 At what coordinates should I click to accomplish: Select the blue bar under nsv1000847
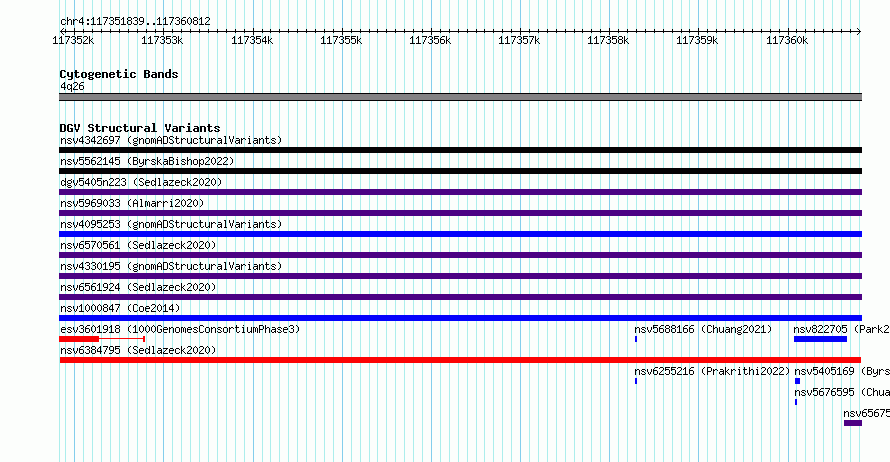click(460, 318)
